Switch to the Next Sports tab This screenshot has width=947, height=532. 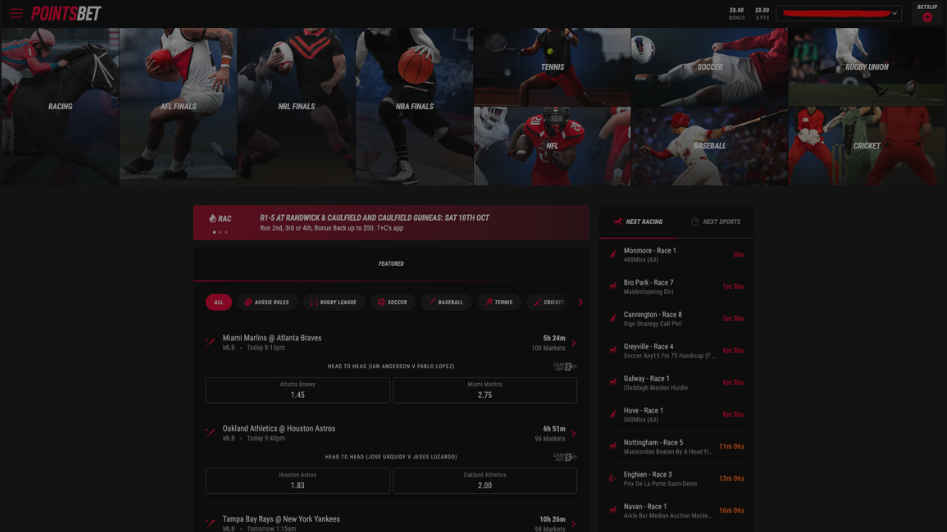point(716,222)
